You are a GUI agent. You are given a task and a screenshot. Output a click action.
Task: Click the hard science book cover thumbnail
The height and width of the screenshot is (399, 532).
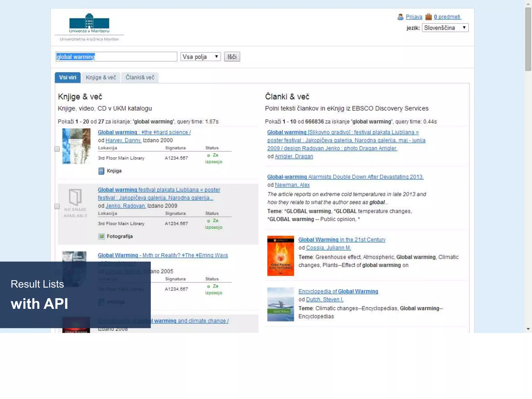click(x=76, y=146)
